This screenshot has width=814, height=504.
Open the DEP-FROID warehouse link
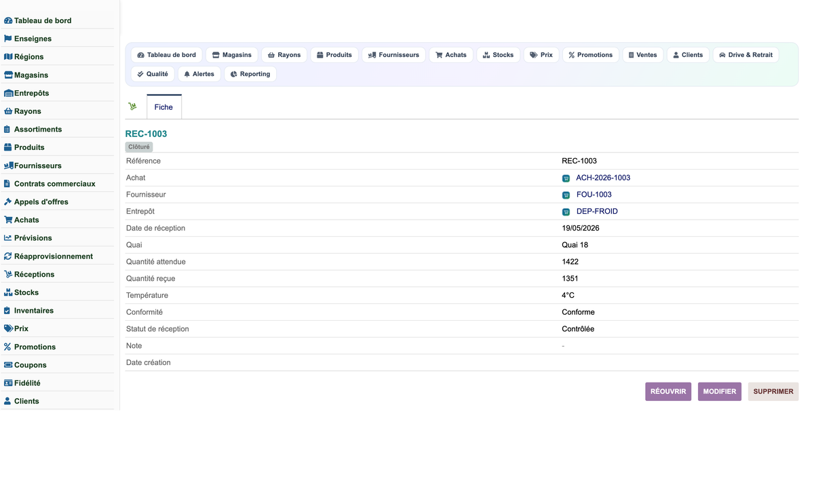[x=597, y=212]
